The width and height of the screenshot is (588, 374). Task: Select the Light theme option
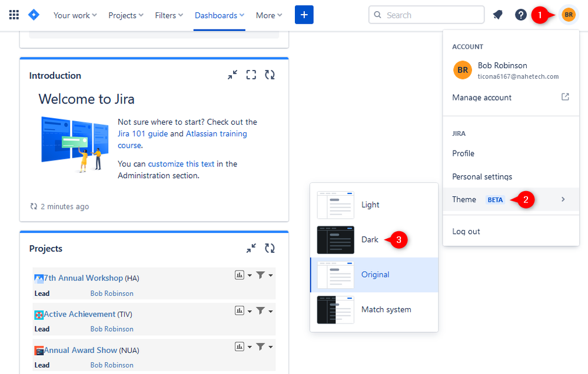pos(374,205)
